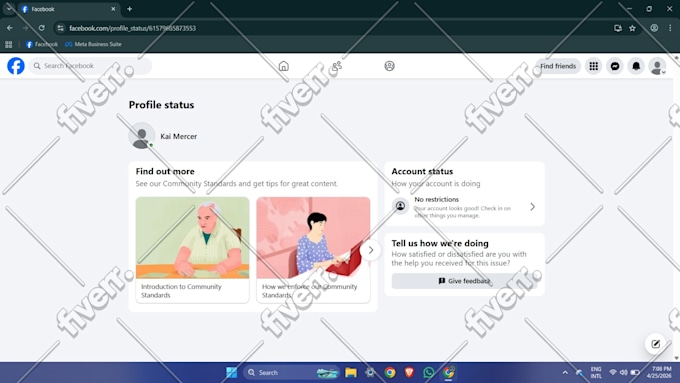The height and width of the screenshot is (383, 680).
Task: Open the Windows Start menu
Action: (x=232, y=373)
